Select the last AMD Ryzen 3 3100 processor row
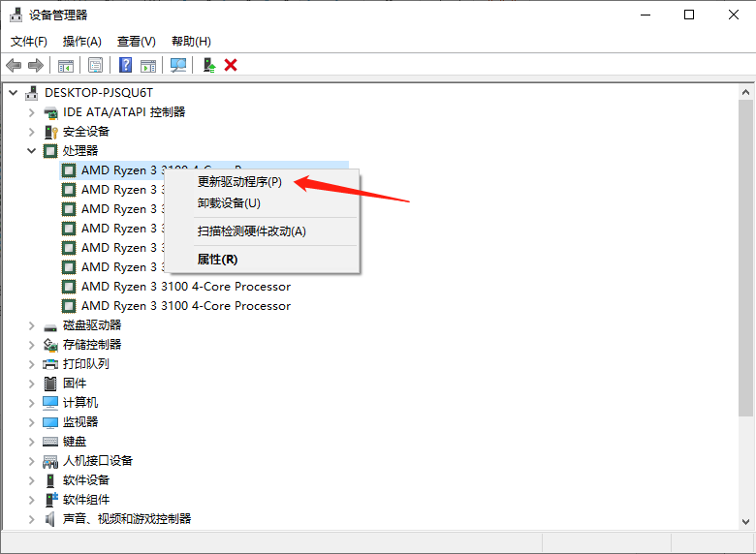Image resolution: width=756 pixels, height=554 pixels. coord(186,306)
